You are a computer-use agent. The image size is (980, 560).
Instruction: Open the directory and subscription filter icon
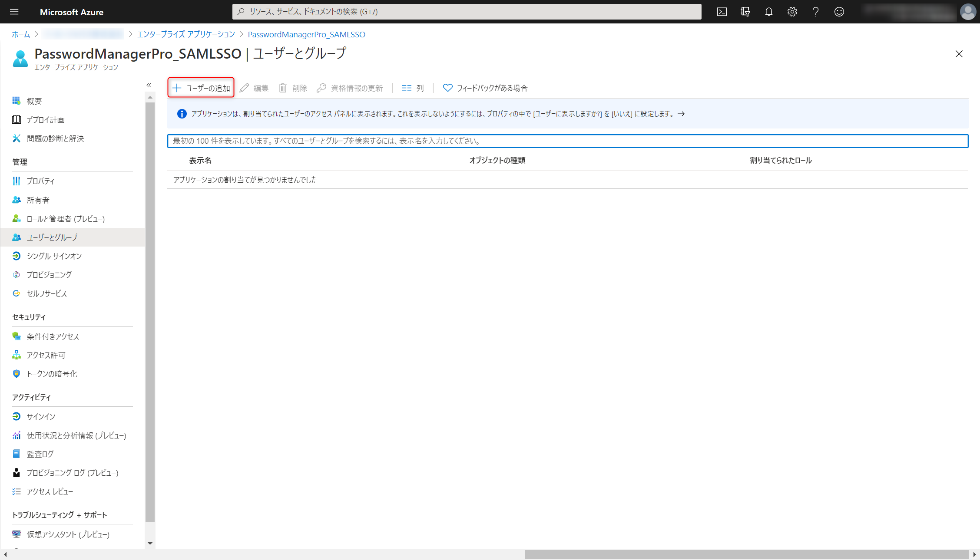[745, 12]
